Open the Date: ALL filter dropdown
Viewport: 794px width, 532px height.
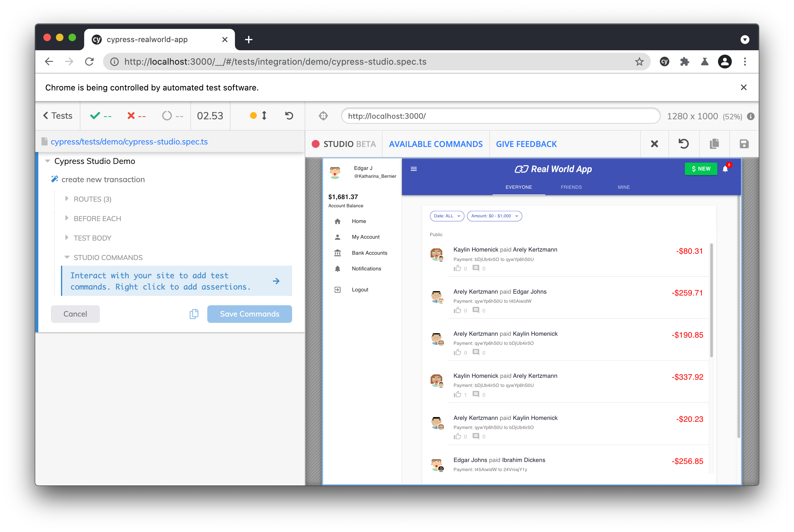click(x=447, y=216)
